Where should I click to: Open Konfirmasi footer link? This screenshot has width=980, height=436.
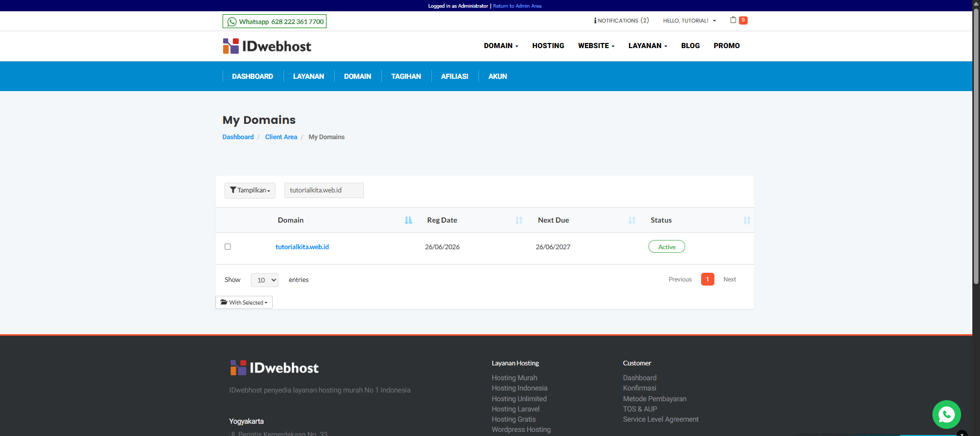click(x=639, y=388)
